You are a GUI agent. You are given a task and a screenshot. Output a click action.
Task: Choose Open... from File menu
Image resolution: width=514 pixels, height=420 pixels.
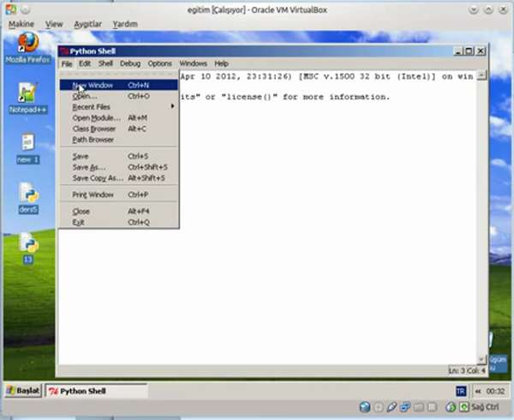click(x=119, y=96)
